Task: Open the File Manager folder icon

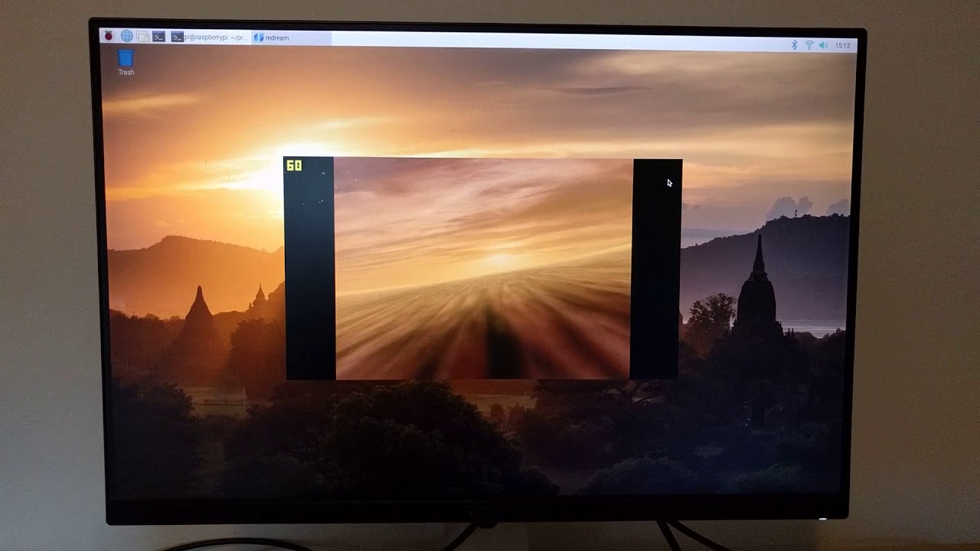Action: 142,36
